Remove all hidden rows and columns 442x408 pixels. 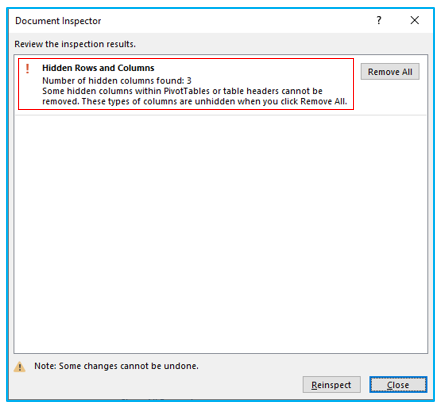(x=390, y=72)
